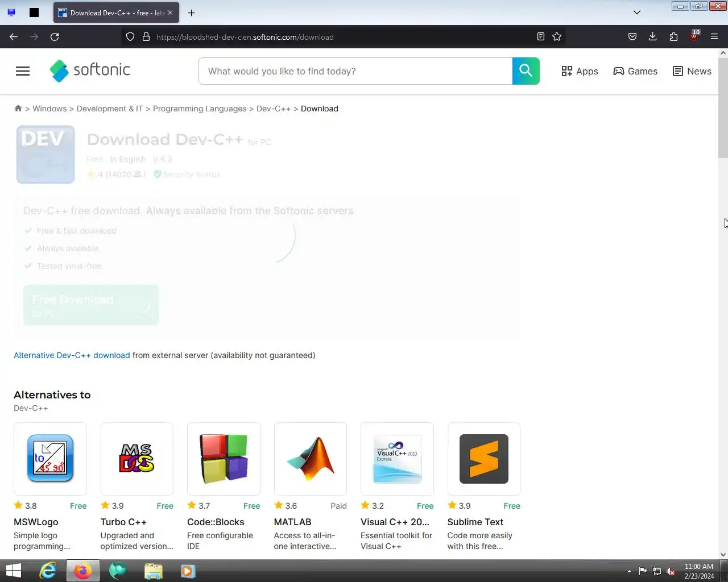Open the Softonic hamburger menu
The image size is (728, 582).
23,71
